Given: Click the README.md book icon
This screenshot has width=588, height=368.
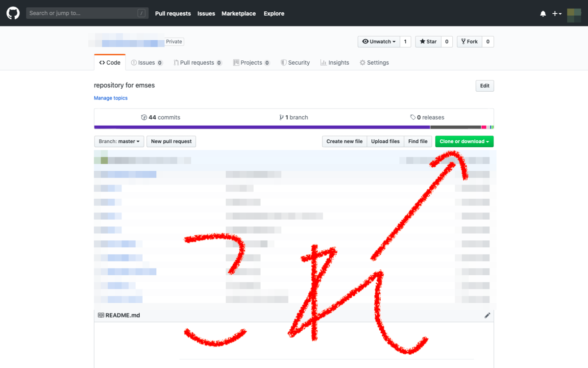Looking at the screenshot, I should [x=101, y=315].
